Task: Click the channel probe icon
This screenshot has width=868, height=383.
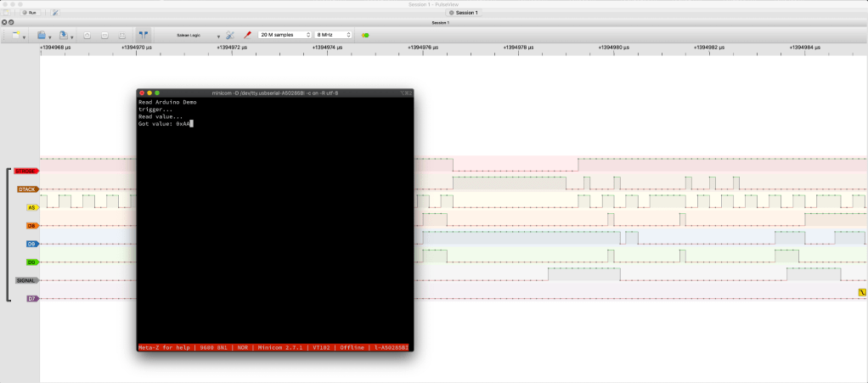Action: (247, 36)
